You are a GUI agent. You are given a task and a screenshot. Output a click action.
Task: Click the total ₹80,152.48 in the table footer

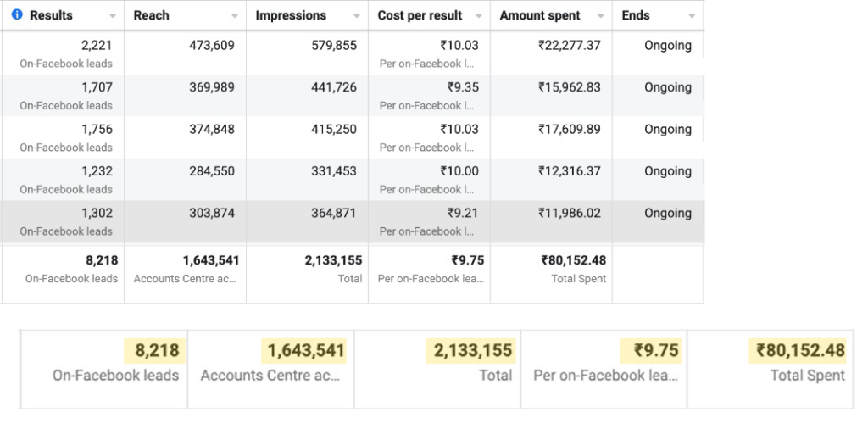[574, 260]
